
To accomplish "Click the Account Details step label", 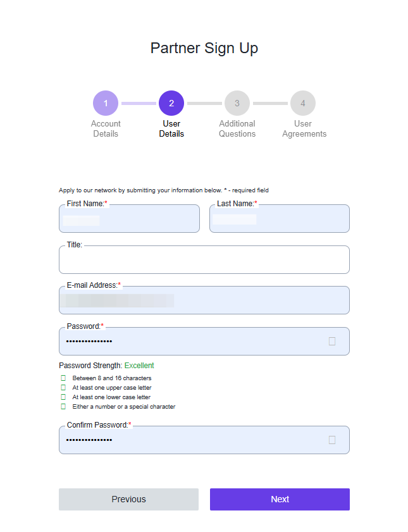I will [x=106, y=128].
